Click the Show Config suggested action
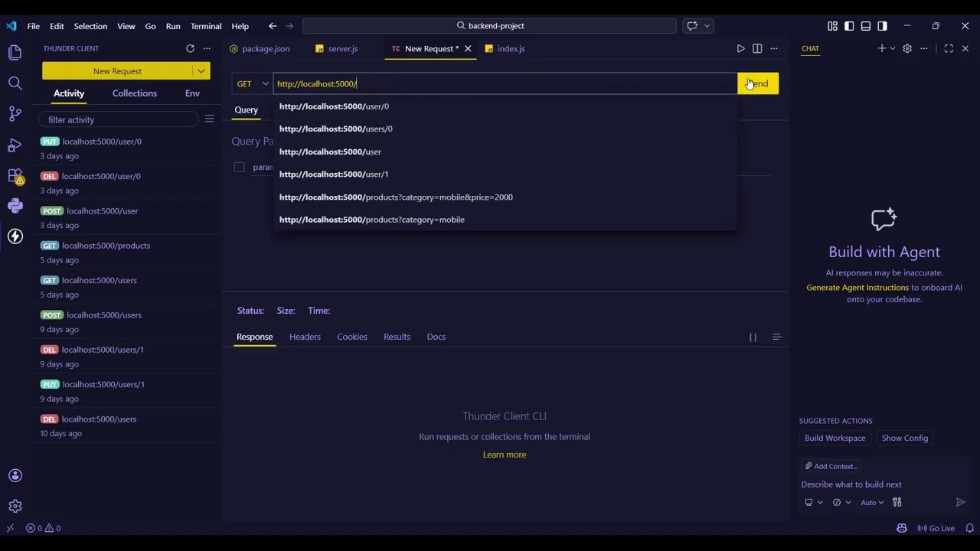Viewport: 980px width, 551px height. click(x=904, y=438)
